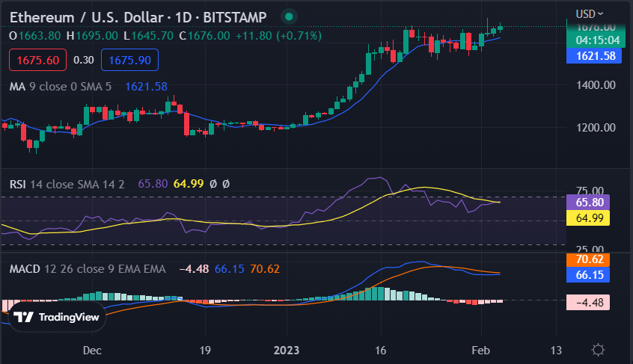633x364 pixels.
Task: Click the pink -4.48 histogram value label
Action: (590, 303)
